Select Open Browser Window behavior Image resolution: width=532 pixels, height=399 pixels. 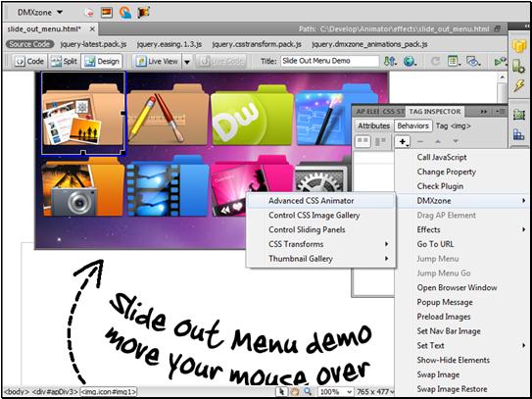(x=457, y=287)
